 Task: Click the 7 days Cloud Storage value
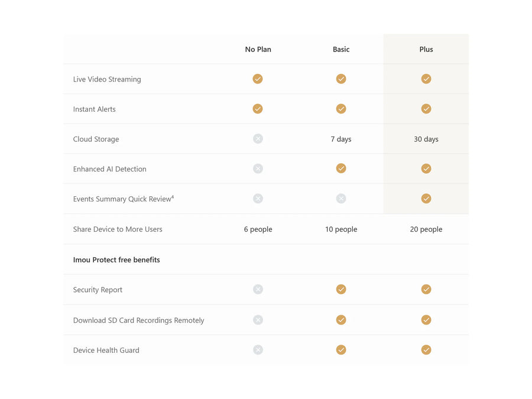341,140
